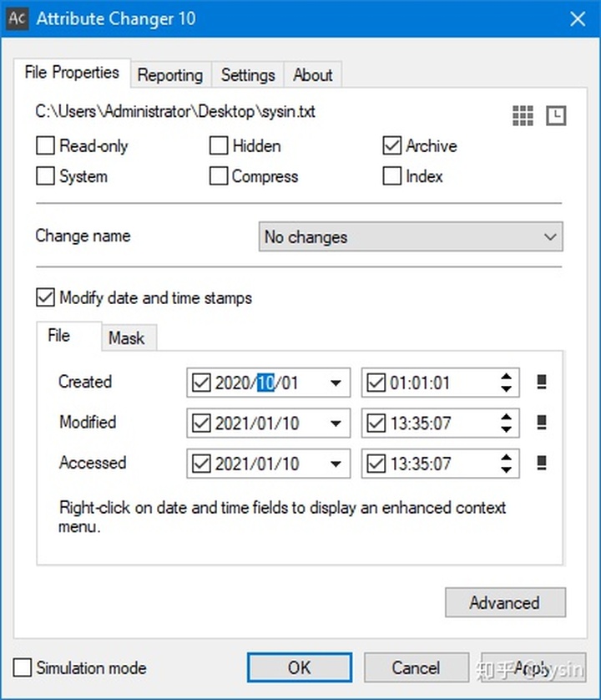Decrease the Accessed time with down arrow
This screenshot has width=601, height=700.
(x=506, y=469)
